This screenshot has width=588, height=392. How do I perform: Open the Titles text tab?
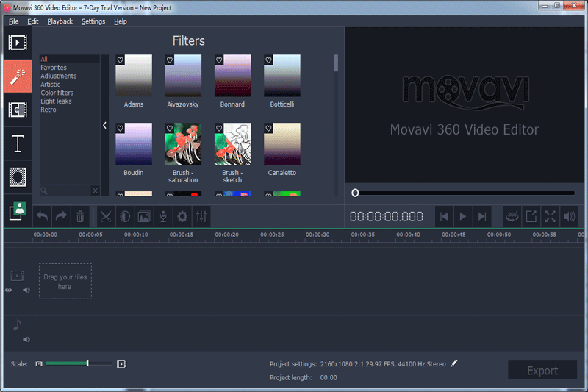click(x=18, y=143)
